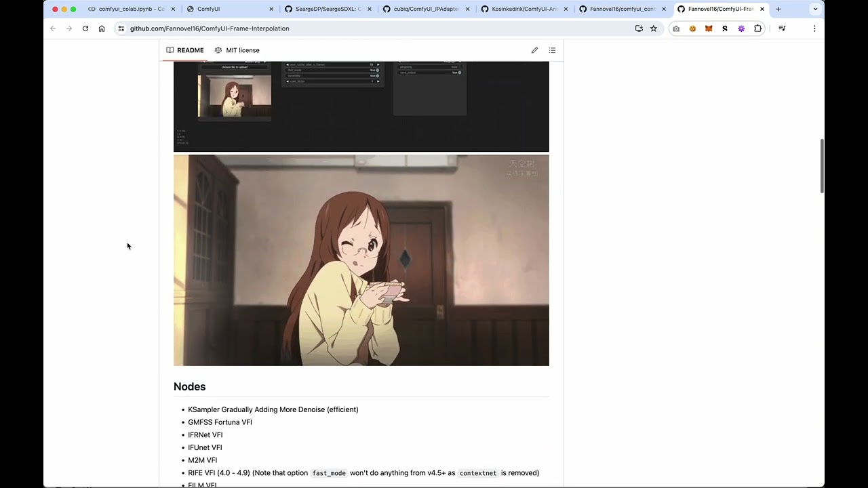The height and width of the screenshot is (488, 868).
Task: Open the camera screenshot extension
Action: 676,28
